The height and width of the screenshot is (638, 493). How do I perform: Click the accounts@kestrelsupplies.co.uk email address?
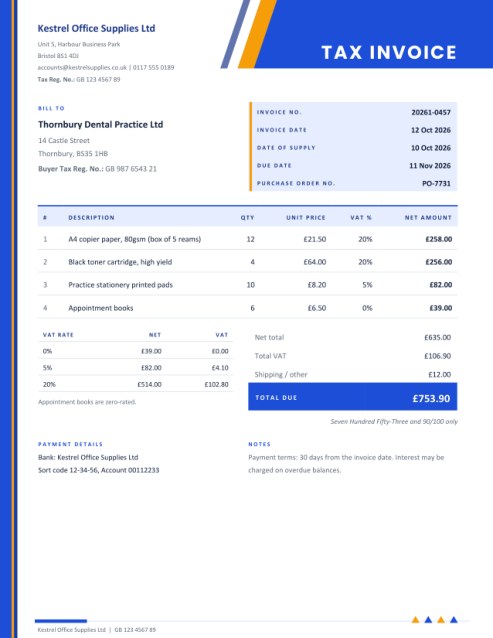(x=82, y=68)
